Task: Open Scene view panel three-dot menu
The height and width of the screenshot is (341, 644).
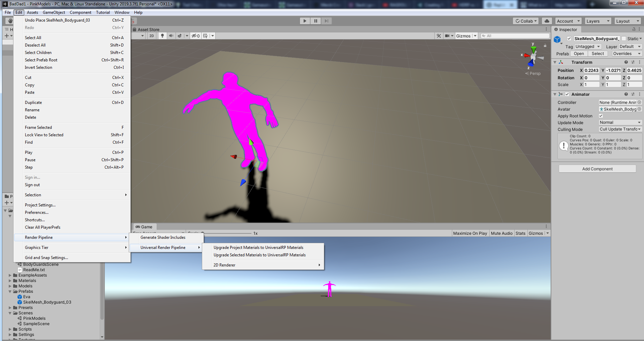Action: click(x=546, y=29)
